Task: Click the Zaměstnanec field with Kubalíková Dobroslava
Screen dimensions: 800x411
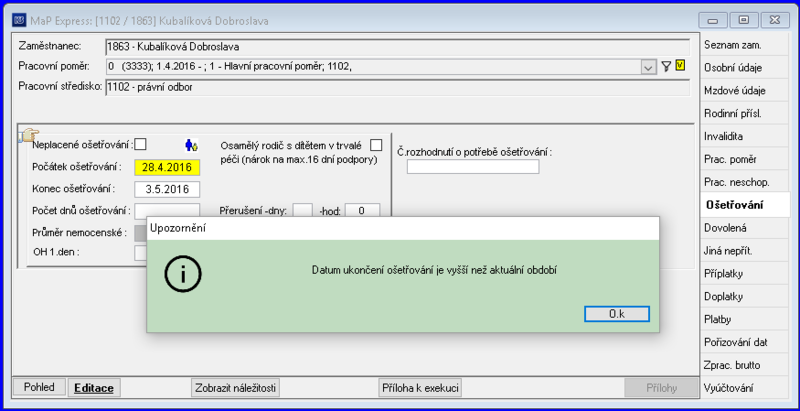Action: [397, 46]
